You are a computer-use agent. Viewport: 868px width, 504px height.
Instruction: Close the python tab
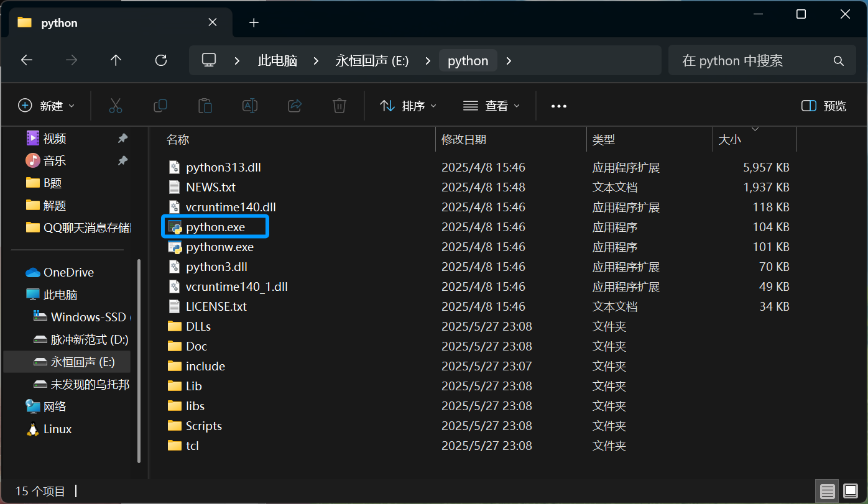213,22
